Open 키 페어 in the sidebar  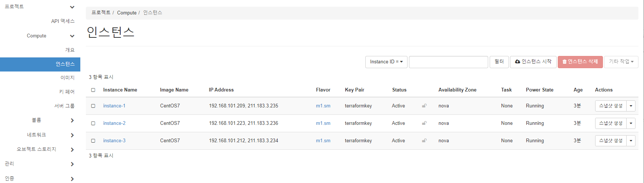tap(67, 92)
